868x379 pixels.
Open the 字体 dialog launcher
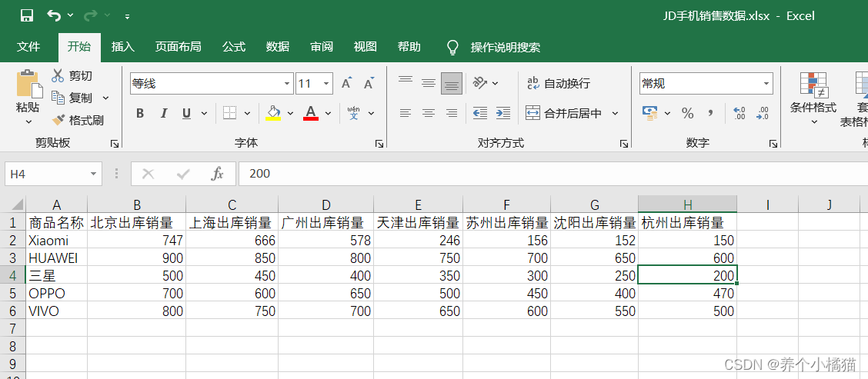[379, 143]
